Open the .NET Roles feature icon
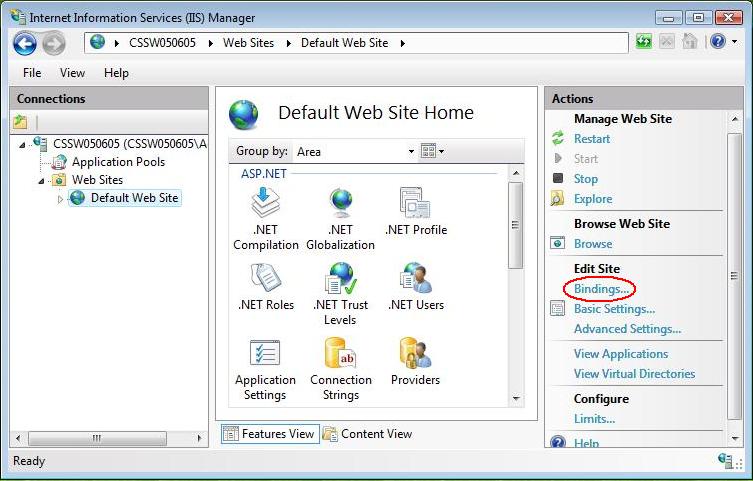Image resolution: width=753 pixels, height=481 pixels. click(x=265, y=279)
